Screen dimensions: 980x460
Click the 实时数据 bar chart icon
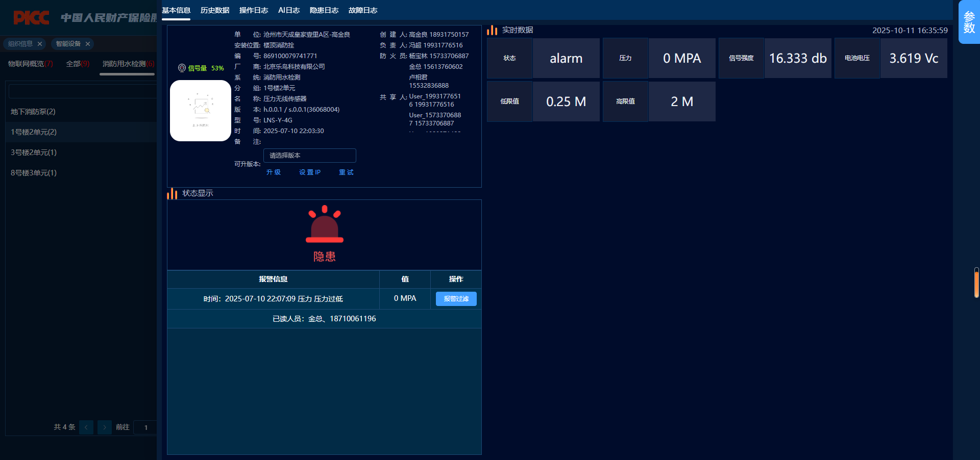[492, 31]
